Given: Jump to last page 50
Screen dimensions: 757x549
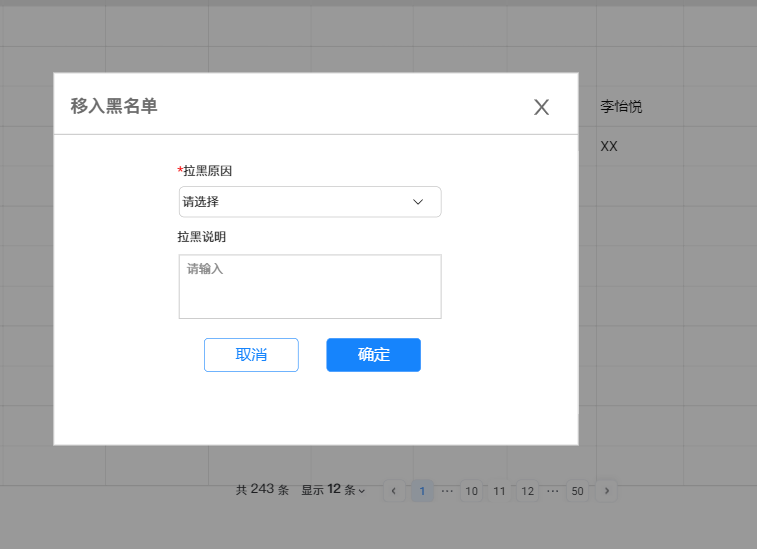Looking at the screenshot, I should (x=577, y=491).
